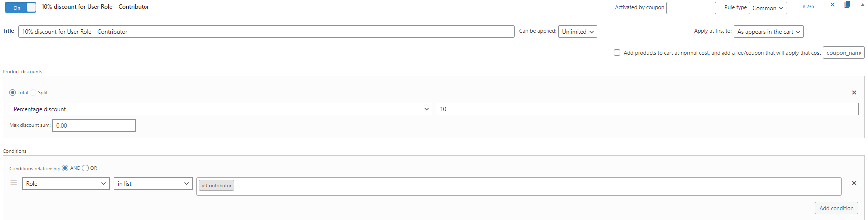This screenshot has width=868, height=220.
Task: Duplicate rule using the copy icon
Action: coord(847,5)
